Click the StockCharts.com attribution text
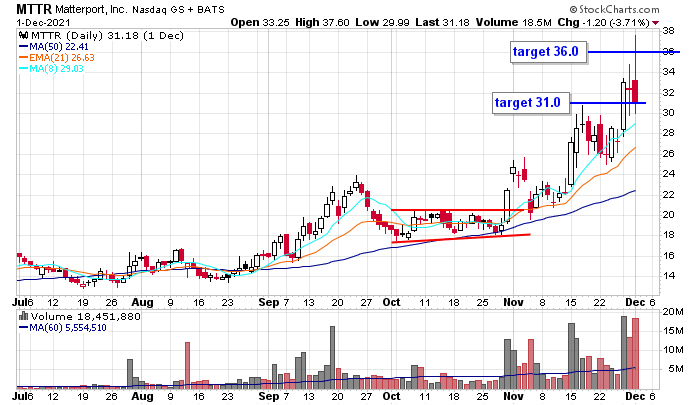Image resolution: width=700 pixels, height=405 pixels. pyautogui.click(x=614, y=9)
